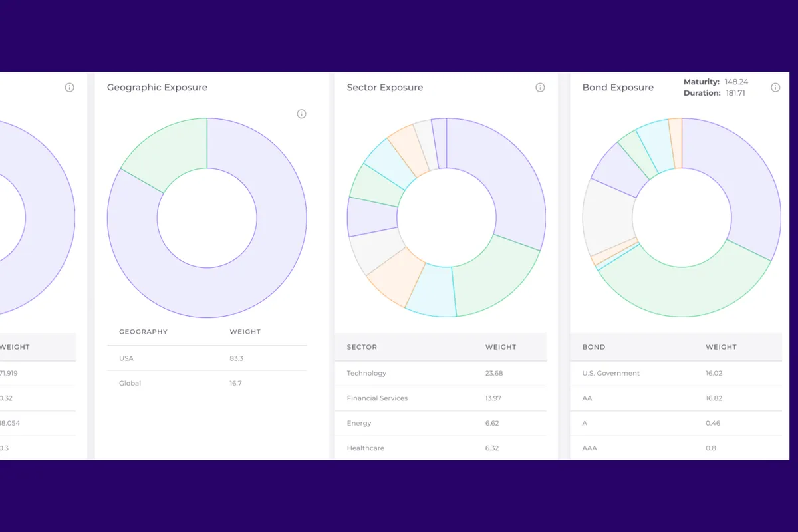
Task: Click info icon in Sector Exposure panel
Action: click(540, 88)
